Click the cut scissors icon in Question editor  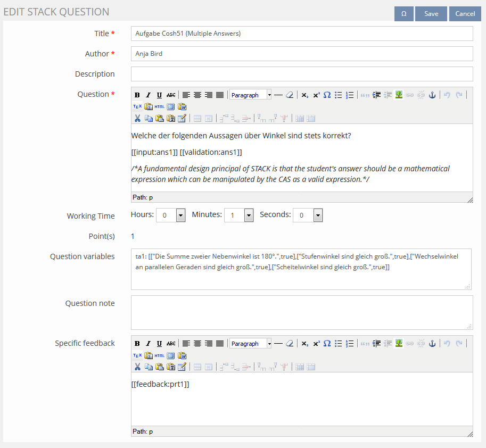tap(137, 118)
